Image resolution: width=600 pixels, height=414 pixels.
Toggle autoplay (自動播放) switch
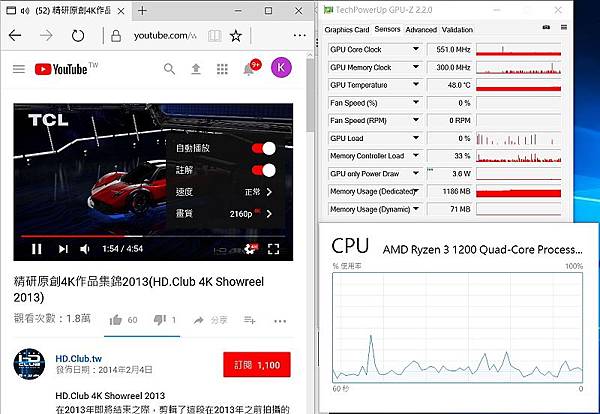click(264, 148)
